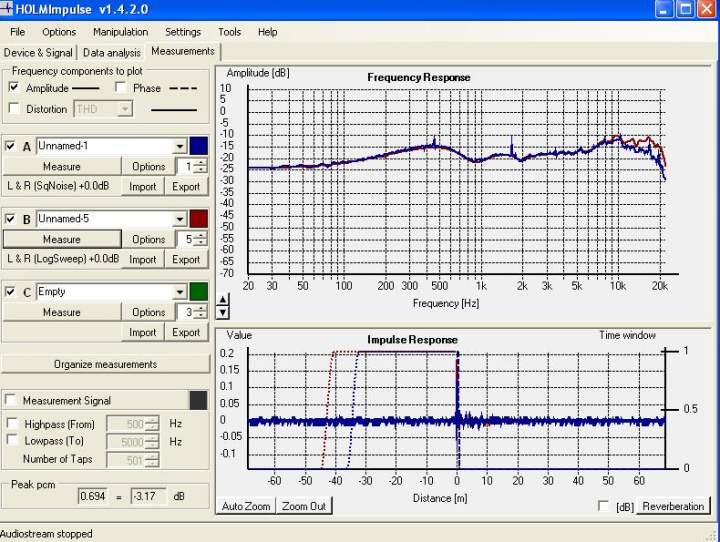
Task: Open the Manipulation menu
Action: click(x=120, y=32)
